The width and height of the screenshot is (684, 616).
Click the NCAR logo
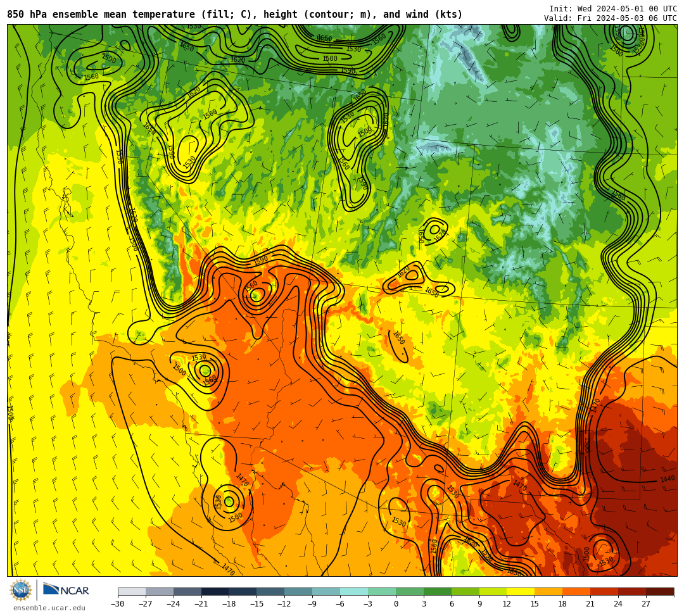tap(66, 590)
